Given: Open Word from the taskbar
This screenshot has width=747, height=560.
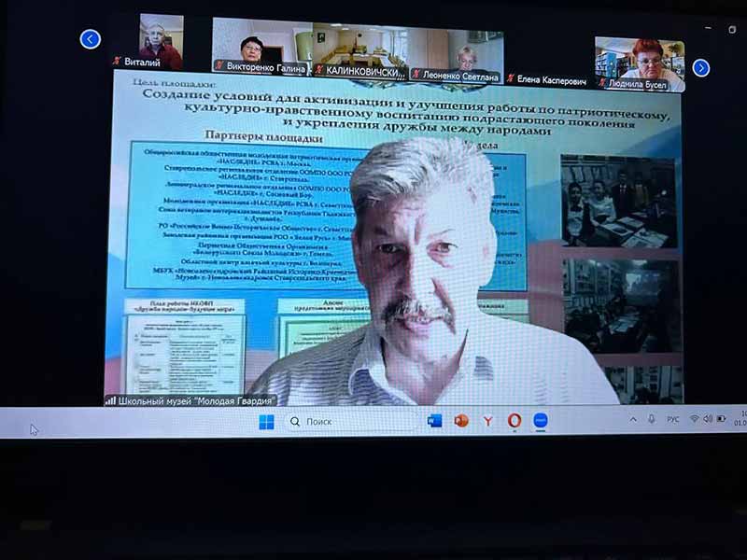Looking at the screenshot, I should (434, 421).
